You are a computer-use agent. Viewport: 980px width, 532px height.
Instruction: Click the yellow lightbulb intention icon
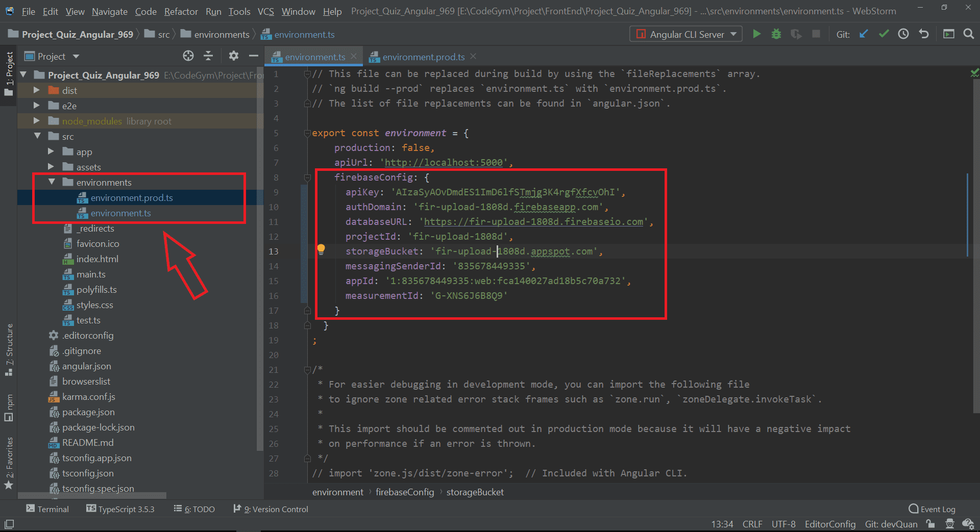pyautogui.click(x=321, y=249)
